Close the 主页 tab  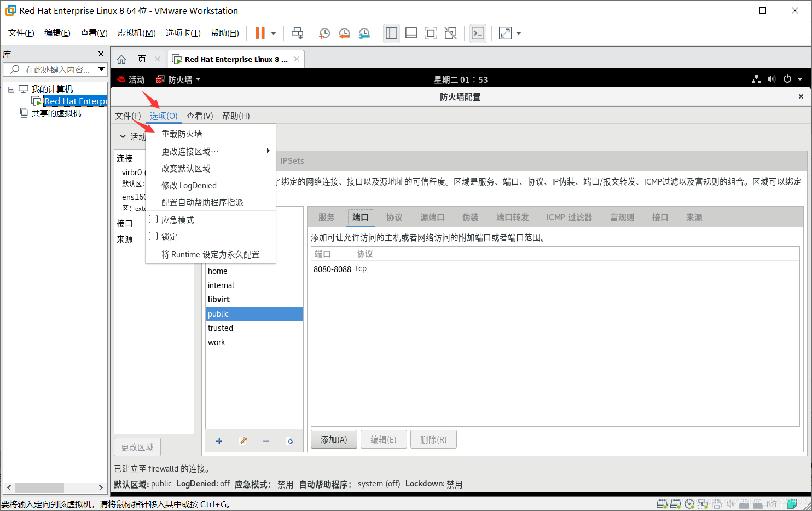157,59
